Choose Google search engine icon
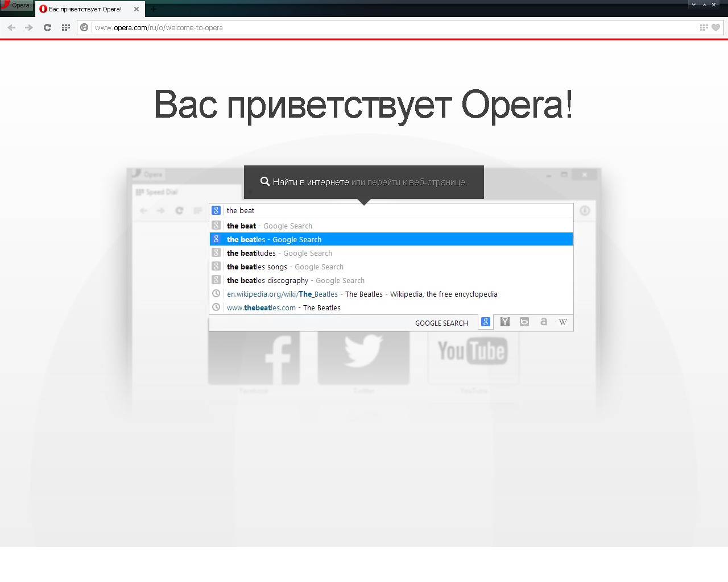The height and width of the screenshot is (582, 728). pos(486,322)
